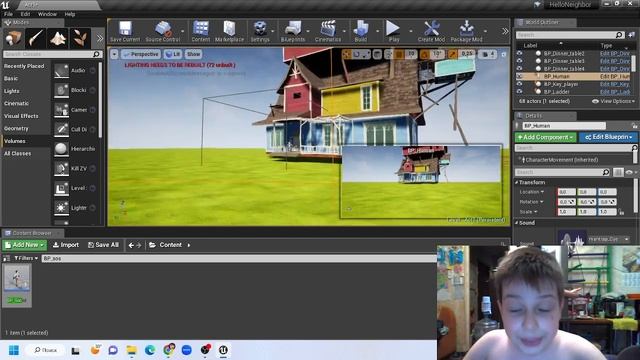Open the Settings toolbar icon
Image resolution: width=640 pixels, height=360 pixels.
(260, 31)
